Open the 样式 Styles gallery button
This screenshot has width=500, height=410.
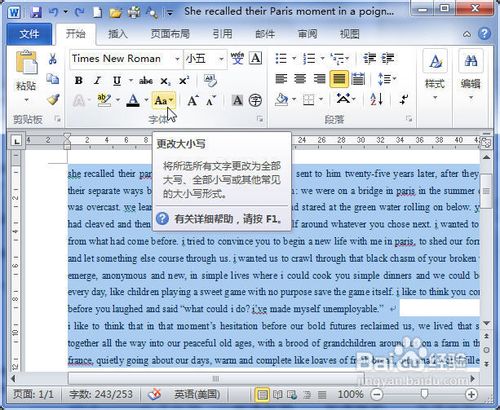(435, 76)
